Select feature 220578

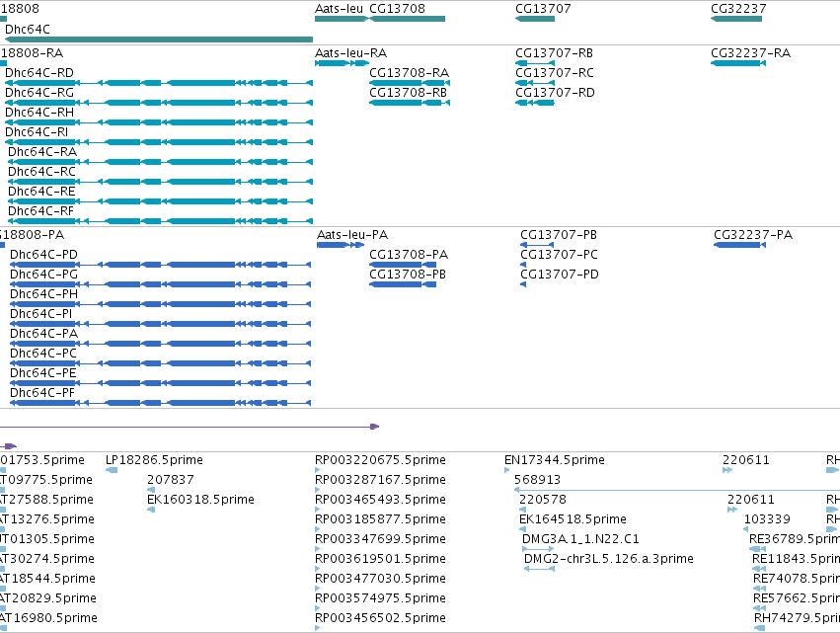(523, 510)
